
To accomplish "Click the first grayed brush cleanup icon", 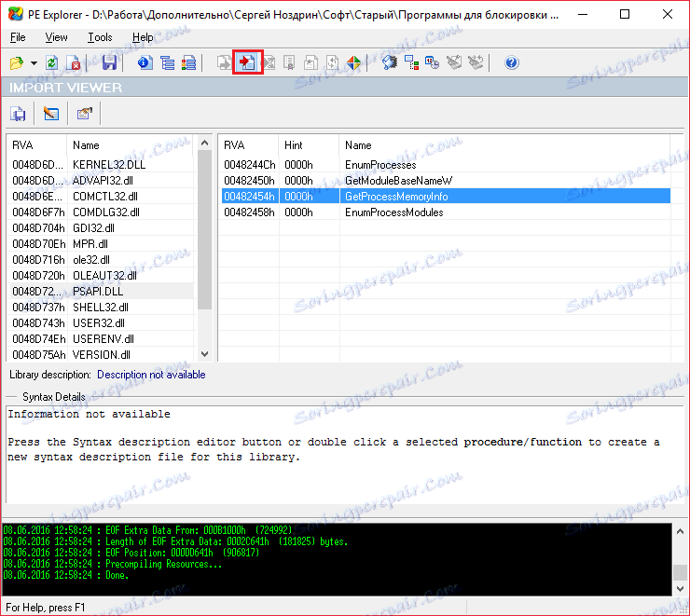I will (x=454, y=62).
